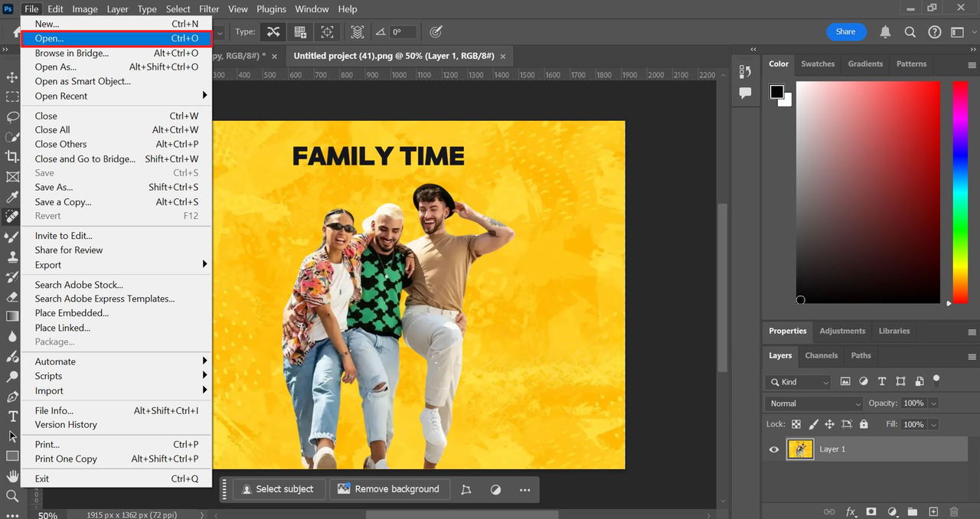The height and width of the screenshot is (519, 980).
Task: Switch to the Channels tab
Action: (821, 355)
